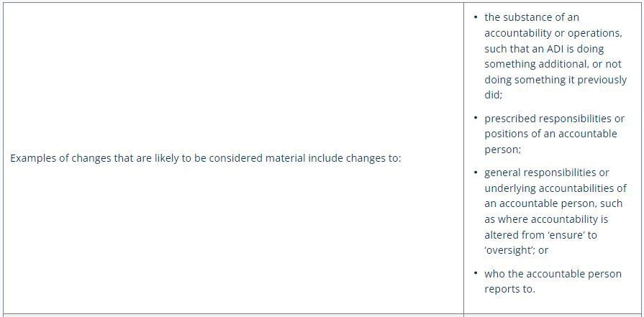Click the 'prescribed responsibilities or' bullet text

pos(554,119)
